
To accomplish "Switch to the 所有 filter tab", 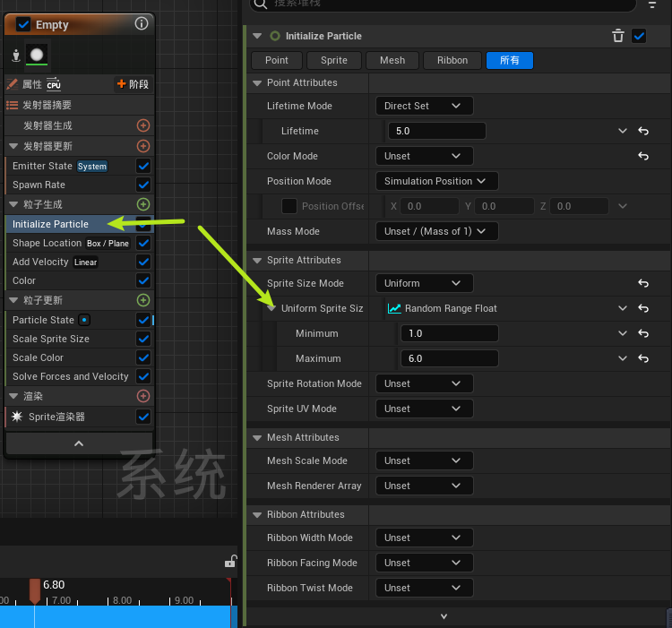I will [510, 60].
